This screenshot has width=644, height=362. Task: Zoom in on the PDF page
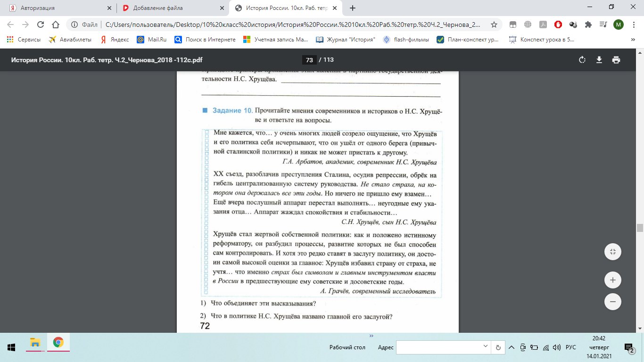(613, 280)
